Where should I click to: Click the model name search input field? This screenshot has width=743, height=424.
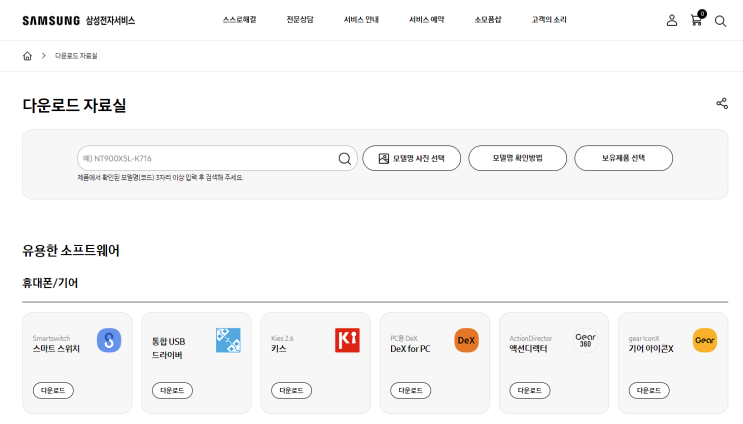205,158
